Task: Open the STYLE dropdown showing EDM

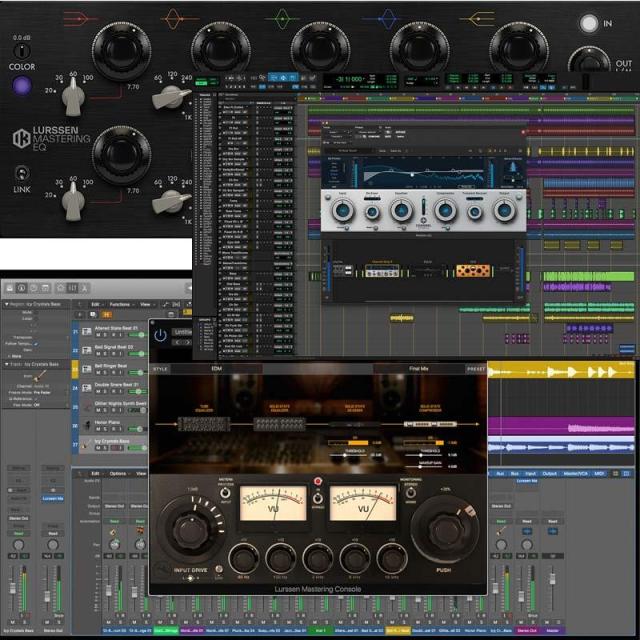Action: coord(215,369)
